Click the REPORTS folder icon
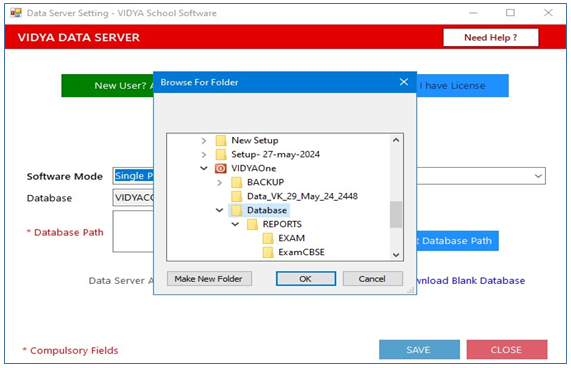The height and width of the screenshot is (368, 571). [x=252, y=224]
